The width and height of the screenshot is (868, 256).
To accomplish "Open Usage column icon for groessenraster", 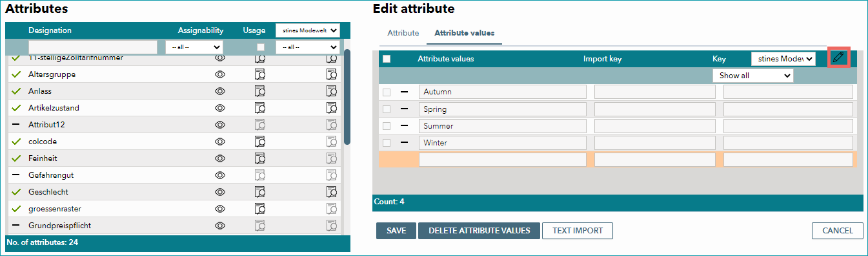I will coord(260,209).
